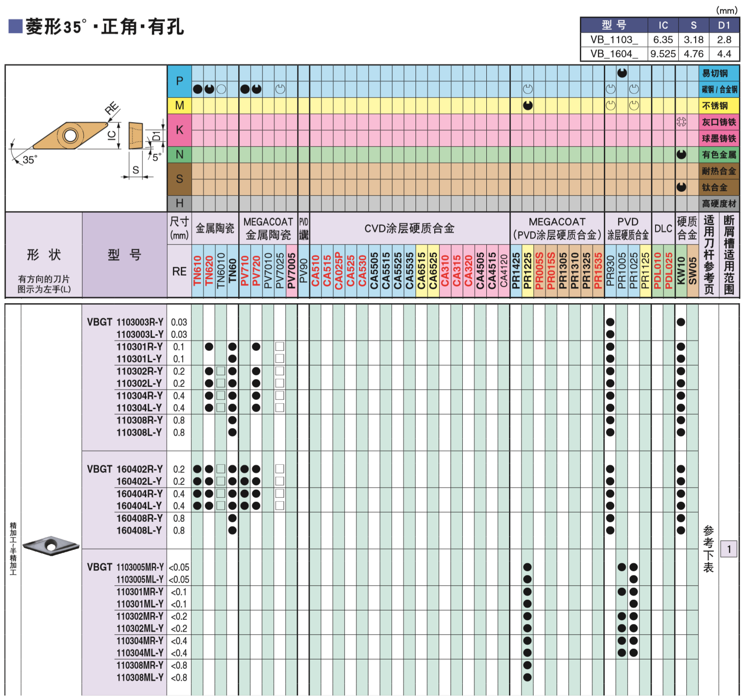This screenshot has height=700, width=745.
Task: Click the black symbol in the 易切钢 row
Action: (x=622, y=73)
